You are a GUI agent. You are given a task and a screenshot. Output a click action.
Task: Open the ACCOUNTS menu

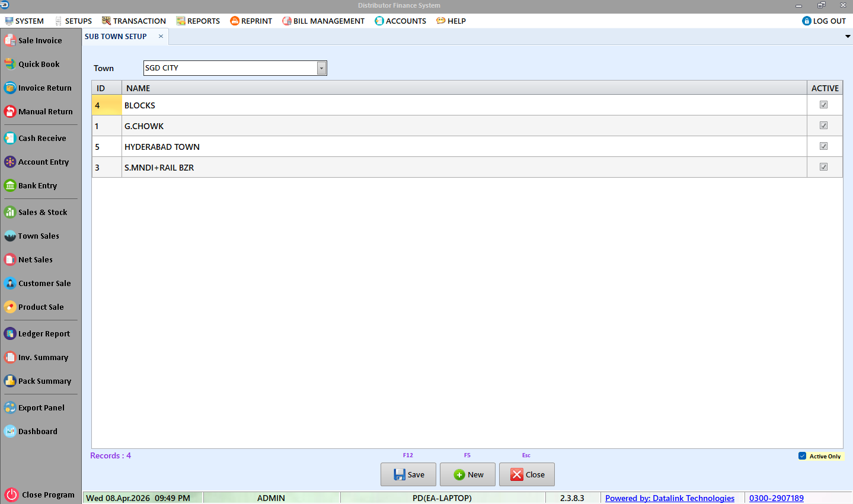coord(401,21)
